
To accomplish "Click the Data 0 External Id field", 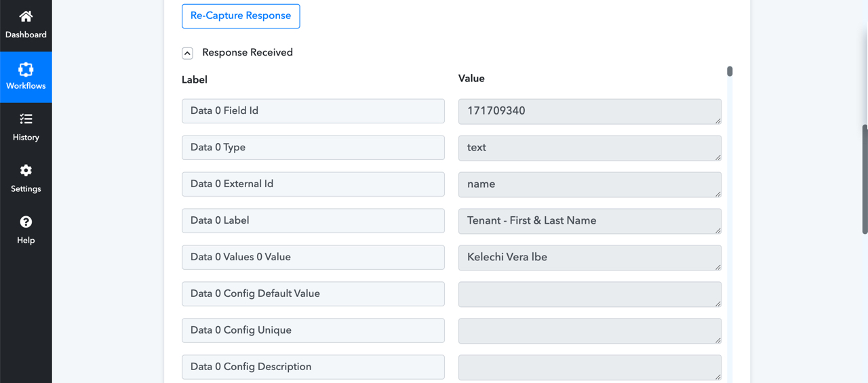I will [x=313, y=184].
